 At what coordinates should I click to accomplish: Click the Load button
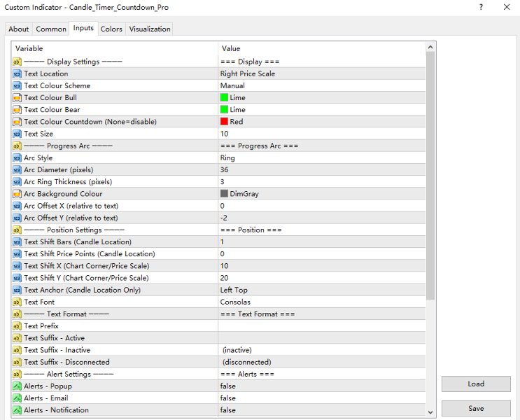[476, 384]
